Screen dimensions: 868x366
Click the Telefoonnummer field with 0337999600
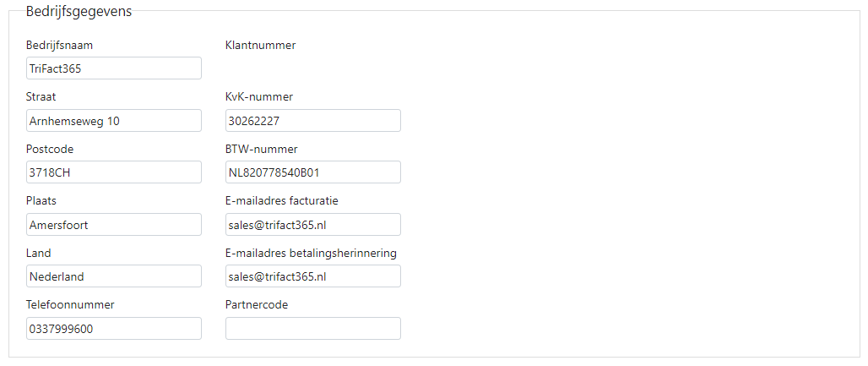pyautogui.click(x=113, y=328)
